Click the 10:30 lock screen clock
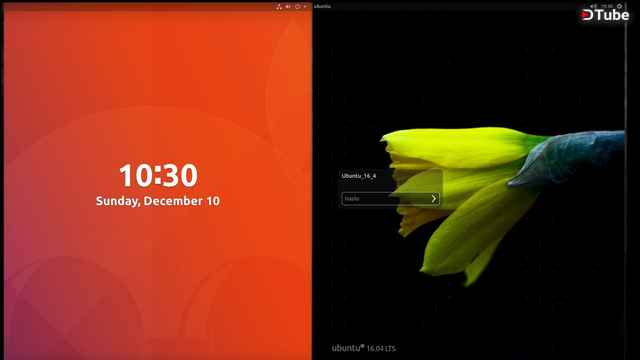Screen dimensions: 640x360 (x=158, y=176)
